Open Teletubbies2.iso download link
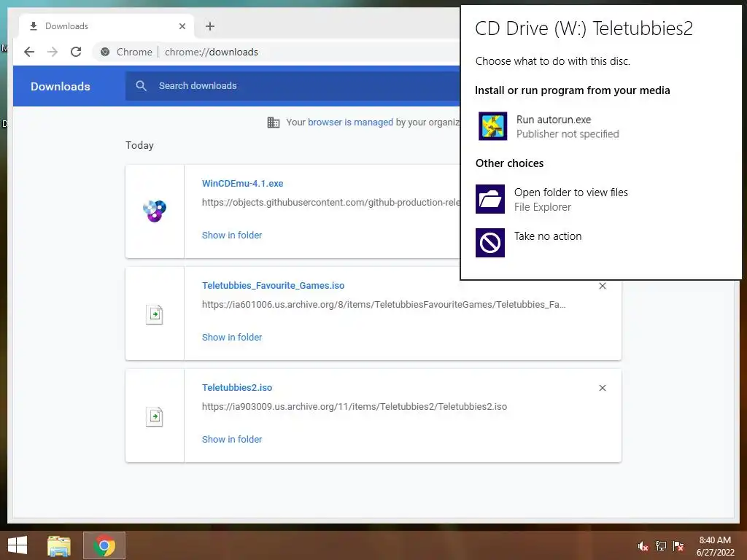The image size is (747, 560). click(x=237, y=388)
